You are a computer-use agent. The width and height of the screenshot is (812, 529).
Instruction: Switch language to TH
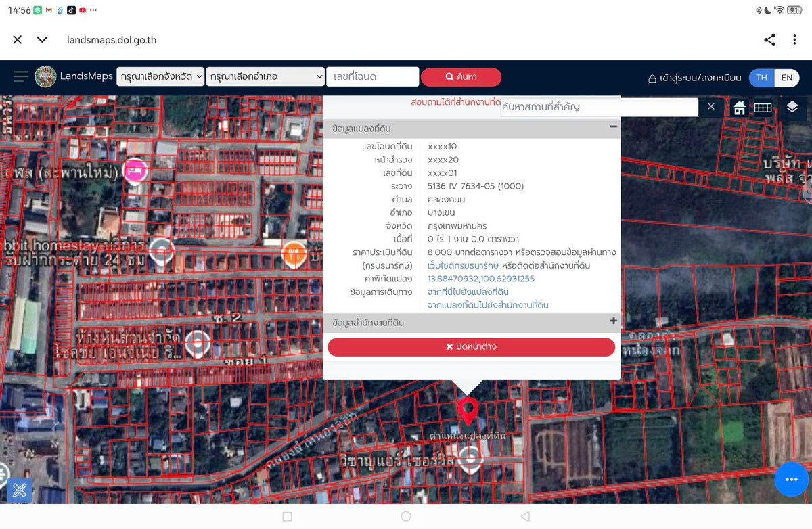(x=761, y=77)
